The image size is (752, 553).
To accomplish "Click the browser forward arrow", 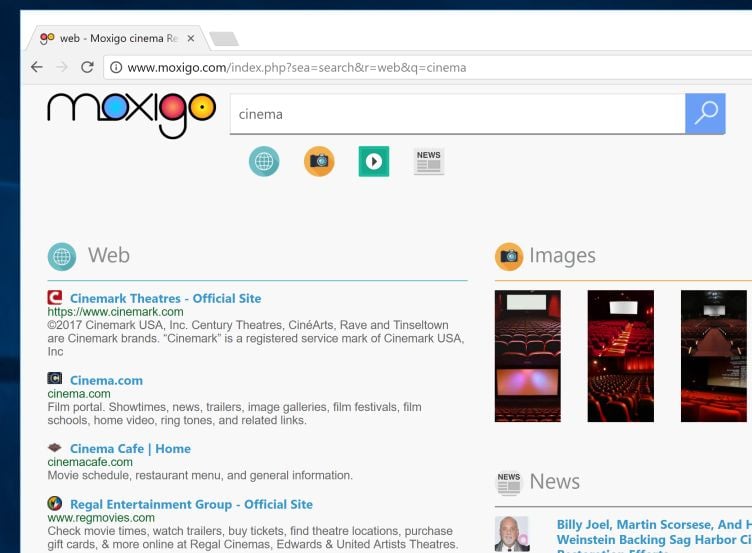I will 62,67.
